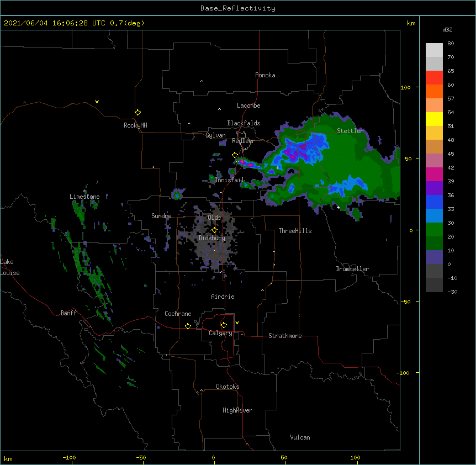Click the yellow diamond marker under Cochrane
Viewport: 476px width, 465px height.
click(188, 326)
